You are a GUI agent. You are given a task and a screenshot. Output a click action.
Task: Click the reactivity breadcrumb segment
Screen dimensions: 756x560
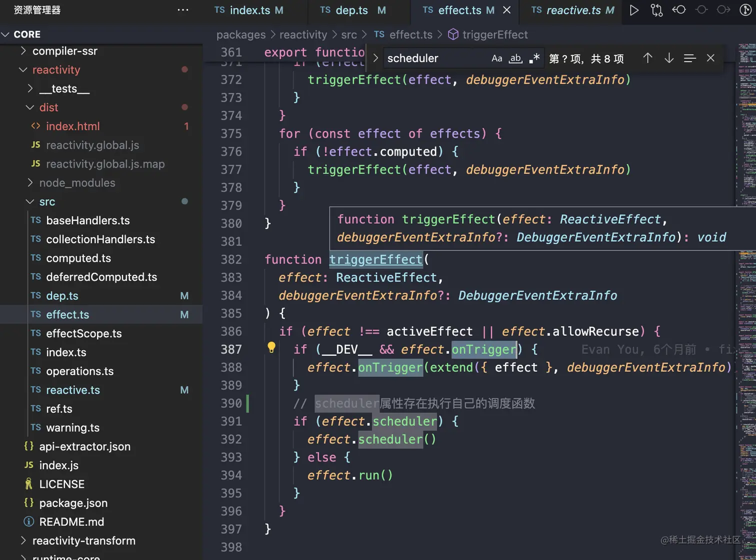coord(303,35)
